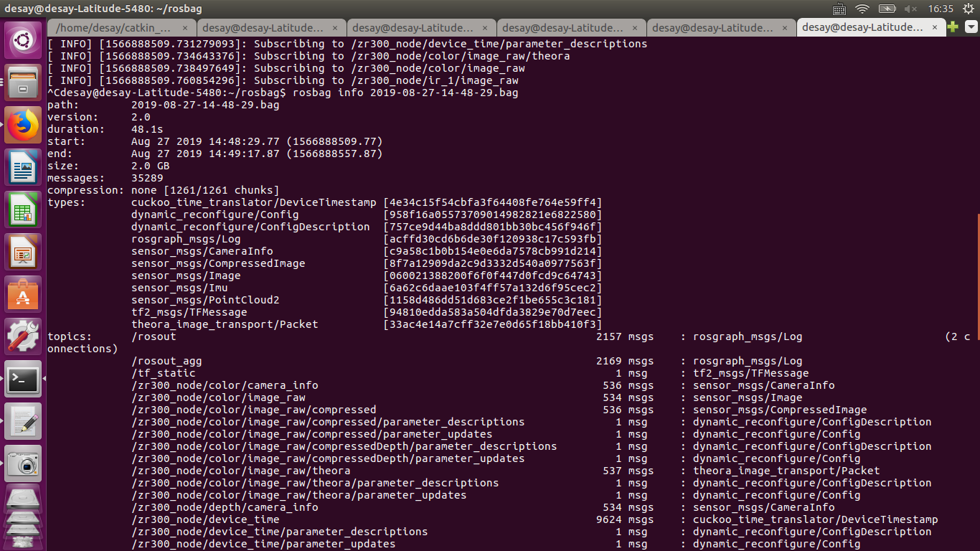Click /zr300_node/color/image_raw/theora 537 msgs line
Screen dimensions: 980x551
pyautogui.click(x=506, y=471)
